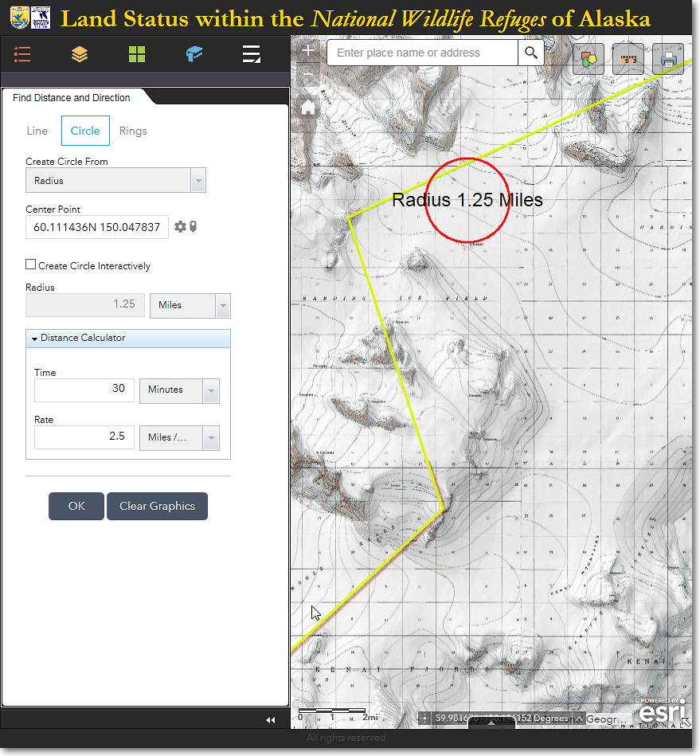
Task: Collapse the Distance Calculator section
Action: click(x=35, y=339)
